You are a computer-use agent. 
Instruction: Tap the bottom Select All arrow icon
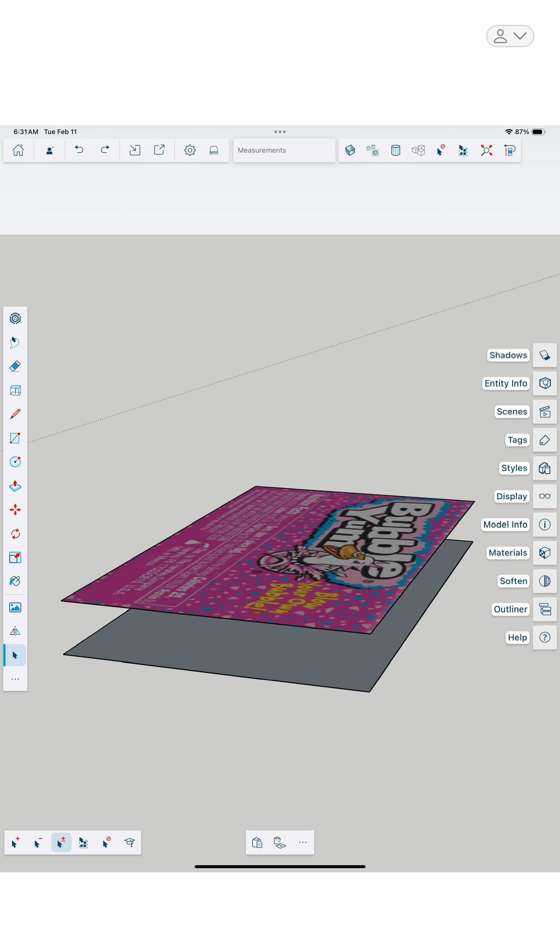tap(83, 842)
